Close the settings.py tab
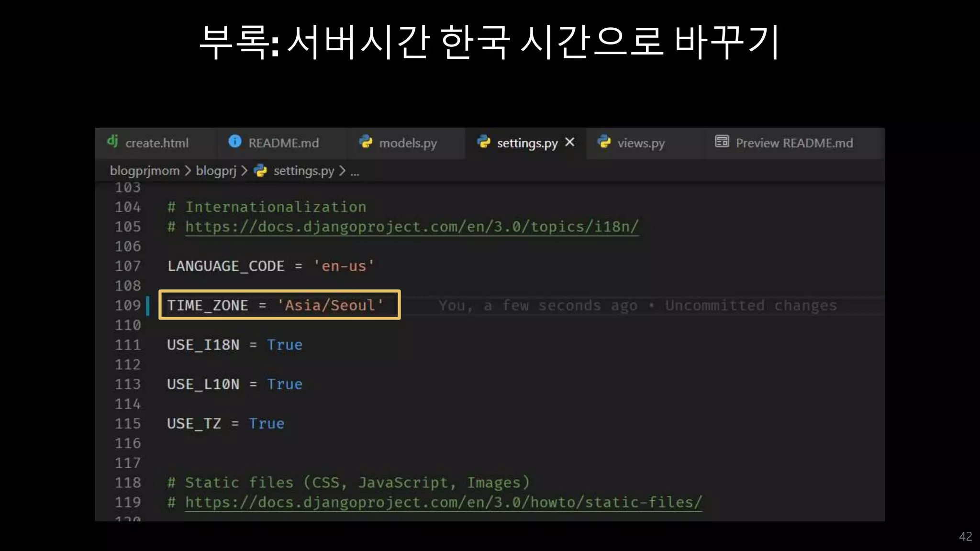This screenshot has height=551, width=980. (x=569, y=142)
